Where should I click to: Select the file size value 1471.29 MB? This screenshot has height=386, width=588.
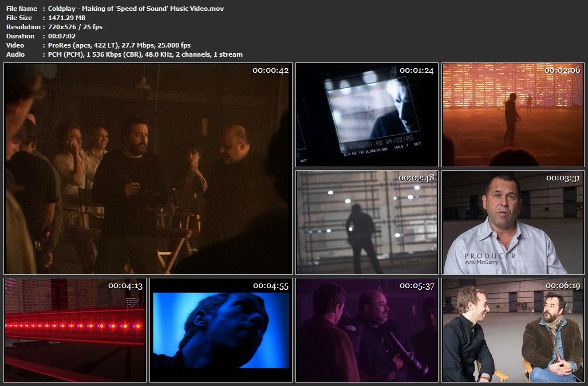(67, 18)
